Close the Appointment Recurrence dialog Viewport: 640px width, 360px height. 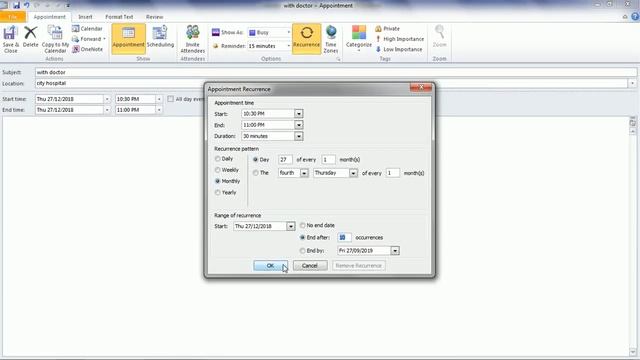pos(421,87)
